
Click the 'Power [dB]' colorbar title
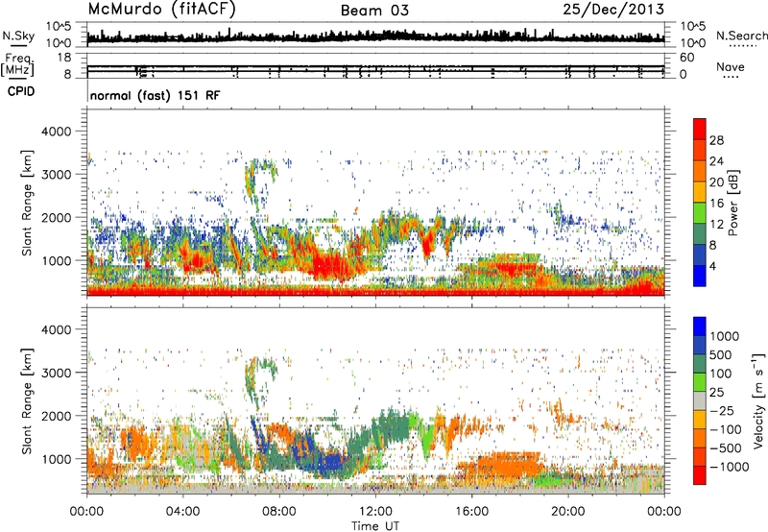(x=733, y=203)
